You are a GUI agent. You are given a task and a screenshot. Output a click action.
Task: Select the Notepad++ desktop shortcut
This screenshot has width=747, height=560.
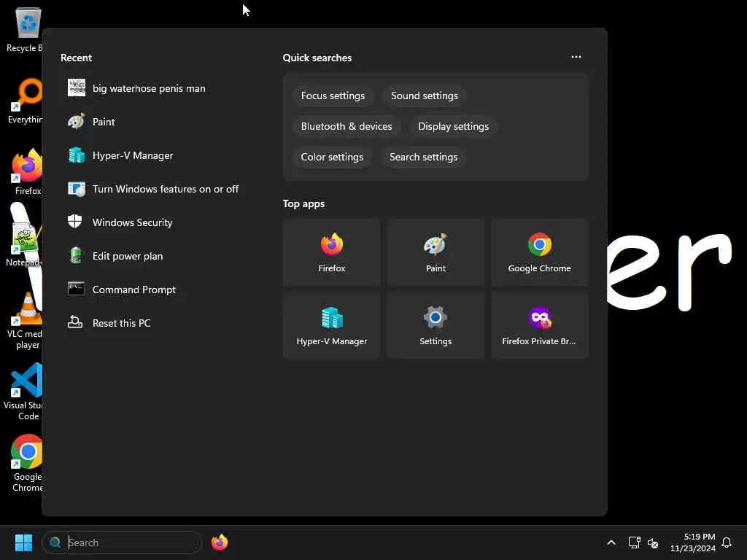click(x=24, y=244)
